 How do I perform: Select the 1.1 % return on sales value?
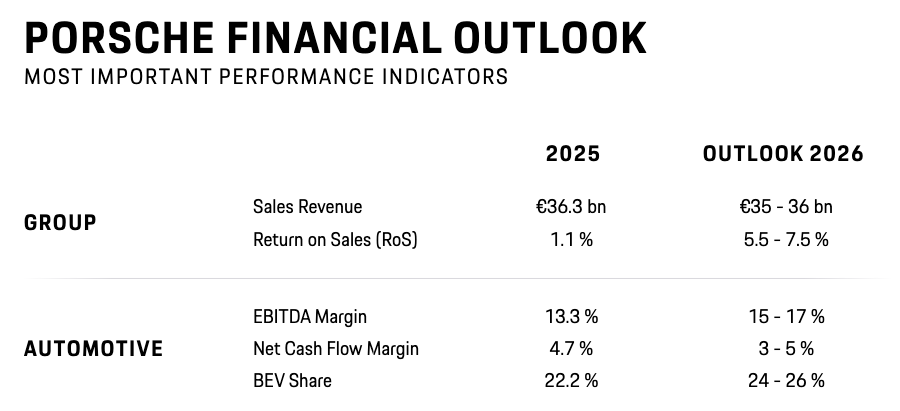pyautogui.click(x=571, y=239)
